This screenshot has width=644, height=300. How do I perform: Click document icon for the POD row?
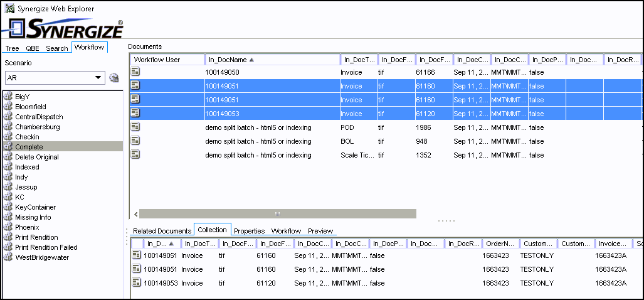135,127
